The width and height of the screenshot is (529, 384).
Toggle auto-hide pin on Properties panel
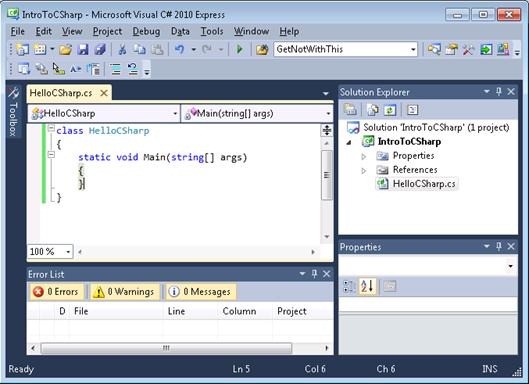click(x=499, y=246)
